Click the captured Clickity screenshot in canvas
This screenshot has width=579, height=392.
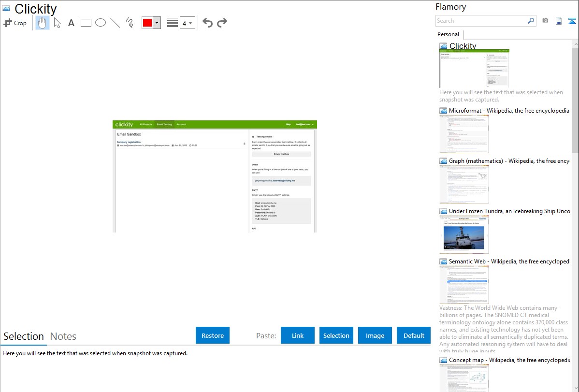coord(215,176)
